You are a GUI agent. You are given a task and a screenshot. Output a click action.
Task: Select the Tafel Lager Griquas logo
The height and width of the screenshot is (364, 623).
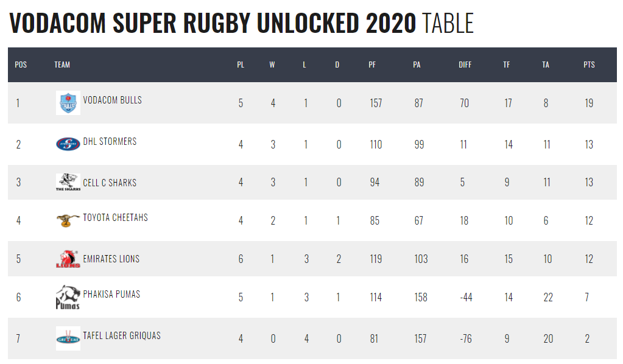point(68,338)
